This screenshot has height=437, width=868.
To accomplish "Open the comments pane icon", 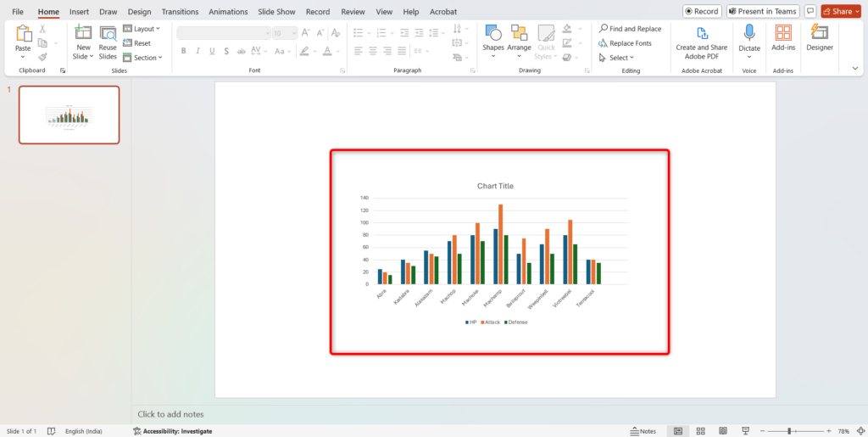I will (x=810, y=11).
